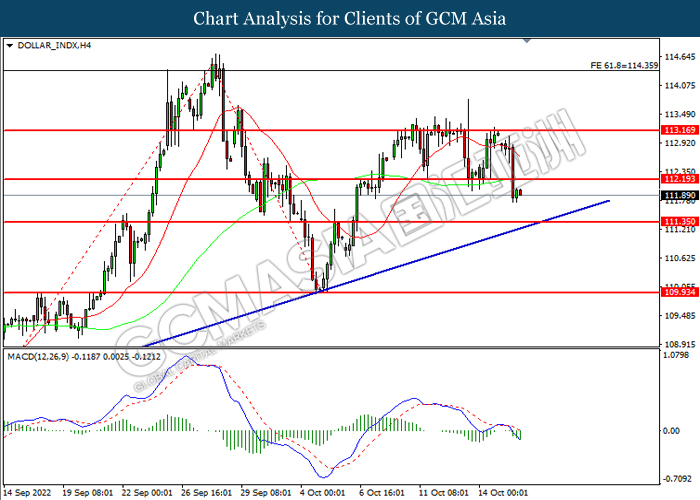Click the MACD -0.7092 scale value
This screenshot has height=500, width=700.
[676, 479]
